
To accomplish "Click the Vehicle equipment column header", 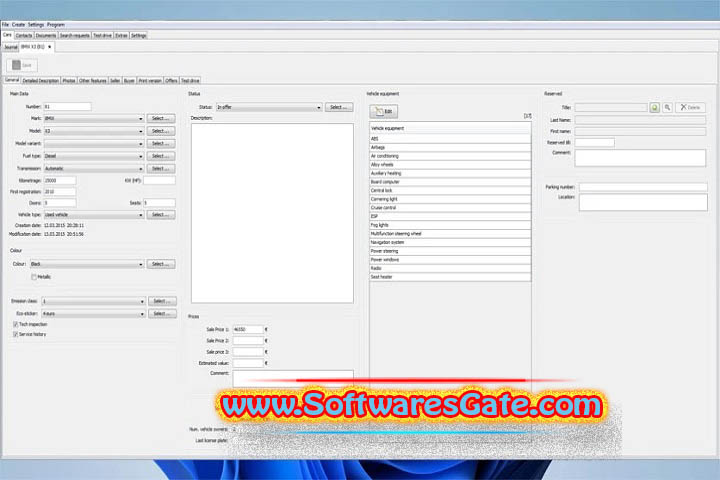I will 450,128.
